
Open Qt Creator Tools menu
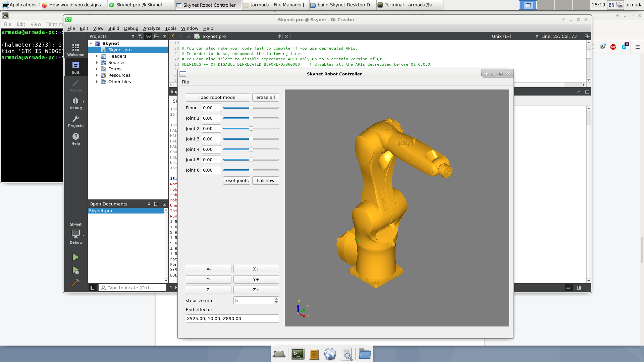[x=170, y=28]
